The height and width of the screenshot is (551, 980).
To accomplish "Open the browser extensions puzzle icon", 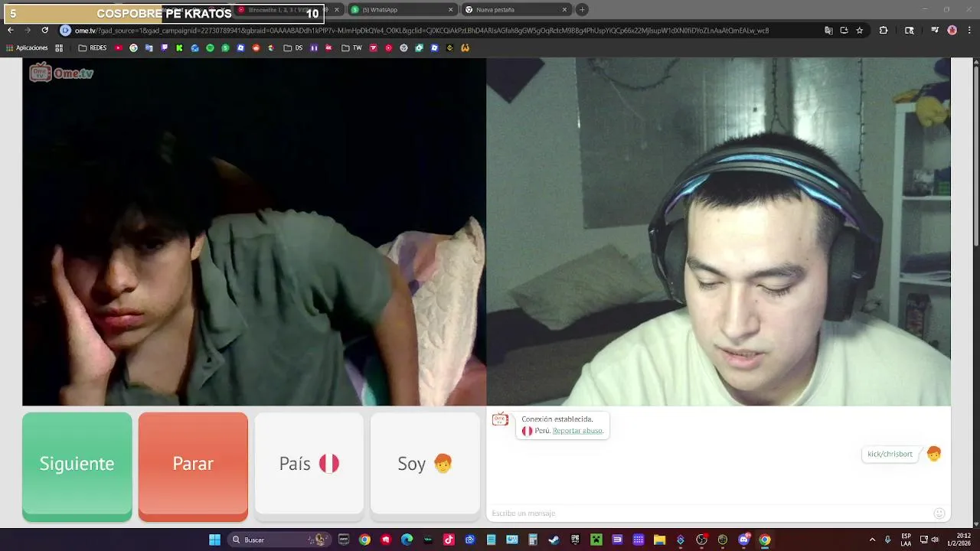I will tap(884, 31).
